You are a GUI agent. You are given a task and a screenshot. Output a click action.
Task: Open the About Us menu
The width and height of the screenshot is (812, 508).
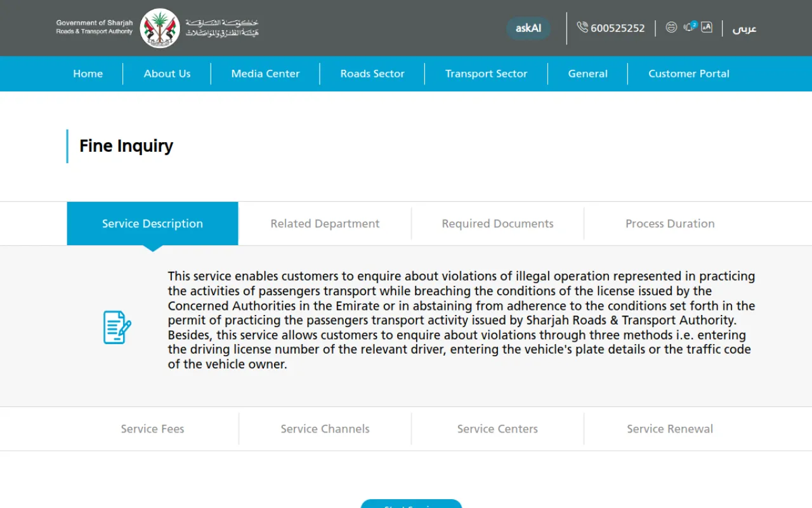167,74
